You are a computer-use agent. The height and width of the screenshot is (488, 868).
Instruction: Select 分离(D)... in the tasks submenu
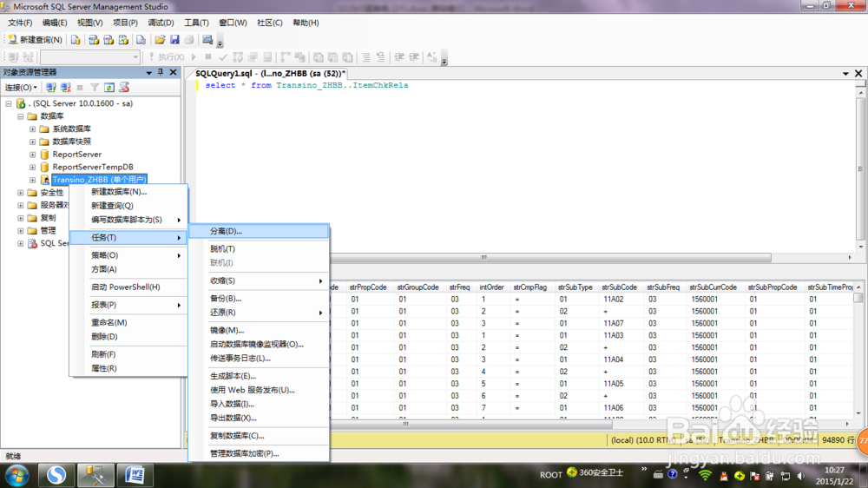[x=259, y=231]
